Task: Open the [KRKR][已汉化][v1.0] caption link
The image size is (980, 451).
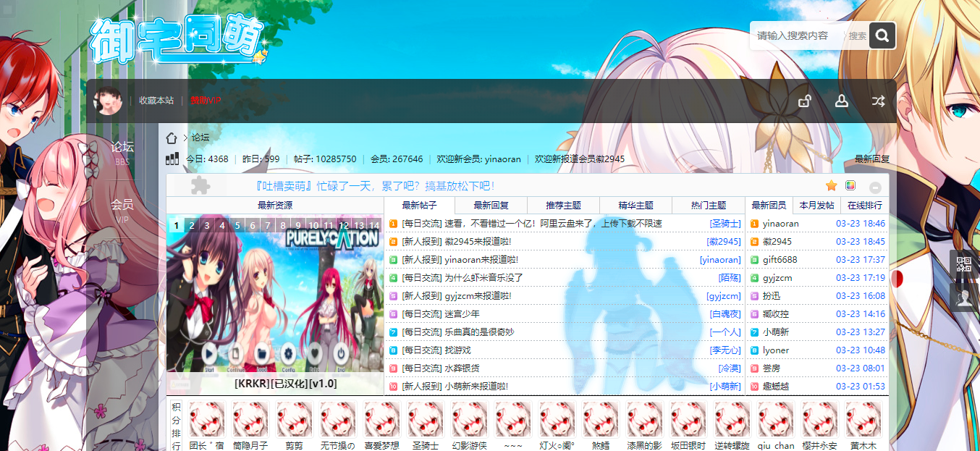Action: [286, 384]
